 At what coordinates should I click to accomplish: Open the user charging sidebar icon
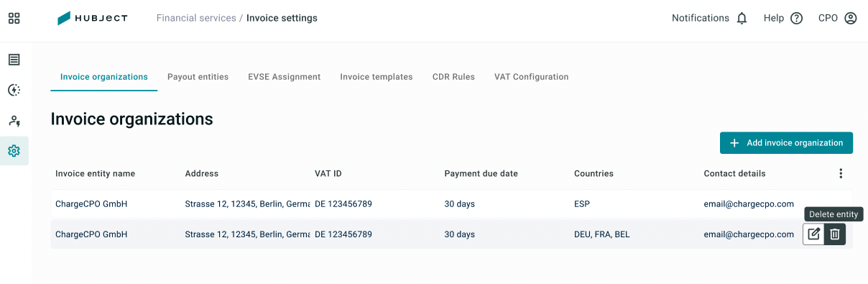point(14,121)
